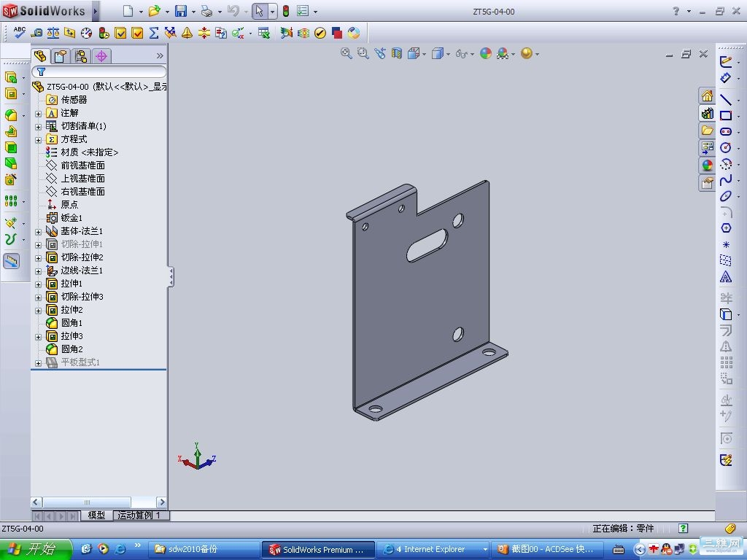Expand the 平板型式1 feature node
Image resolution: width=747 pixels, height=560 pixels.
(x=38, y=363)
